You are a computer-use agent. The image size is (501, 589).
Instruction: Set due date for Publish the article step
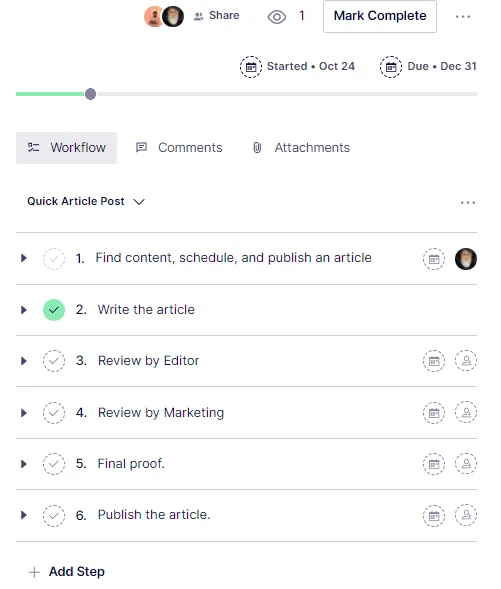pyautogui.click(x=434, y=516)
